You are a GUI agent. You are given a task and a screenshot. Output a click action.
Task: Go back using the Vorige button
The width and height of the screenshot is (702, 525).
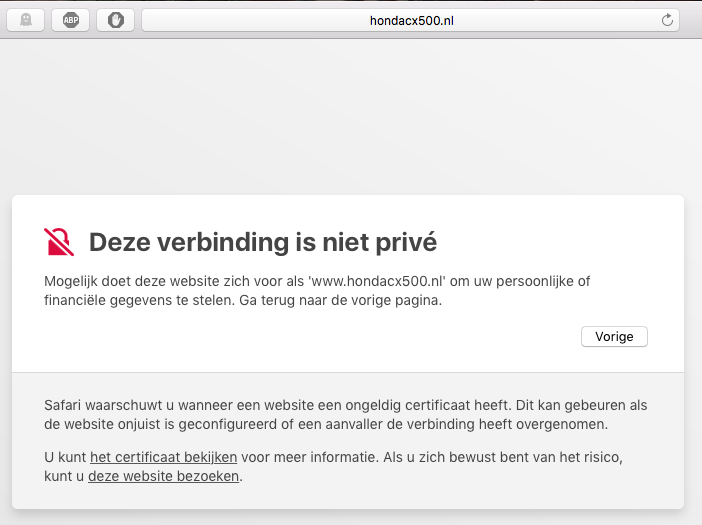pos(614,337)
